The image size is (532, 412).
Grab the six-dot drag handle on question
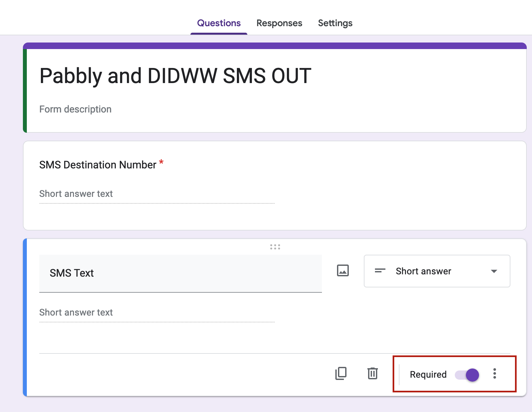pos(275,247)
